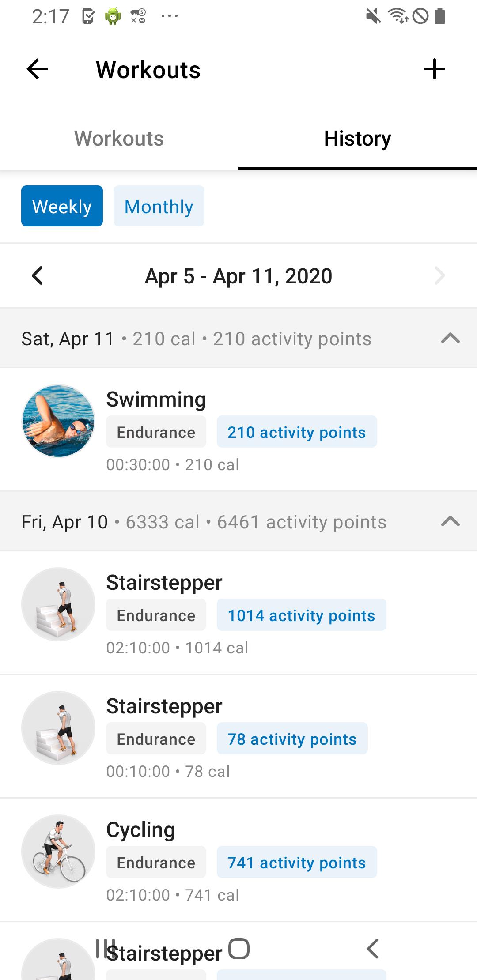Open the Cycling workout avatar icon

coord(58,851)
